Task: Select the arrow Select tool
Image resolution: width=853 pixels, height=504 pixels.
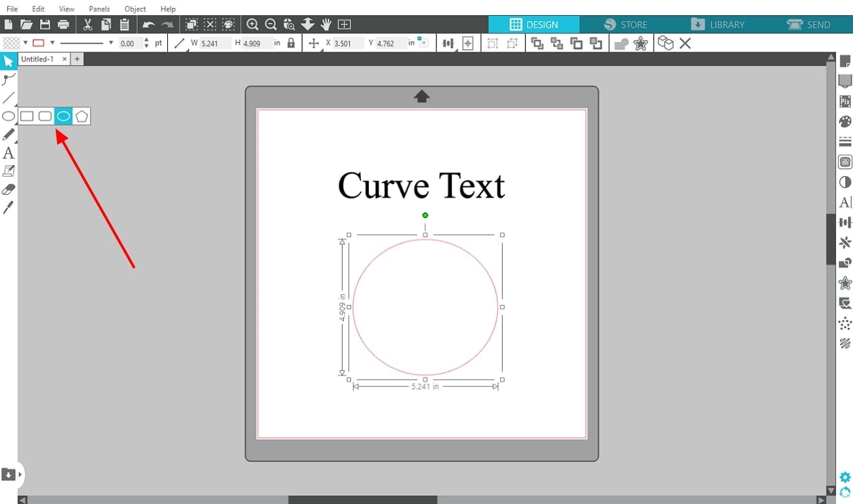Action: click(9, 62)
